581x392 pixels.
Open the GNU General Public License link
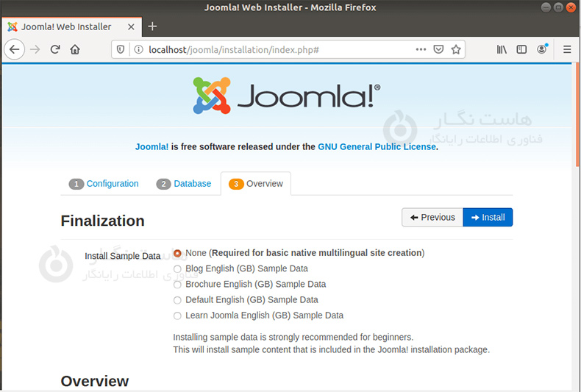click(x=377, y=146)
